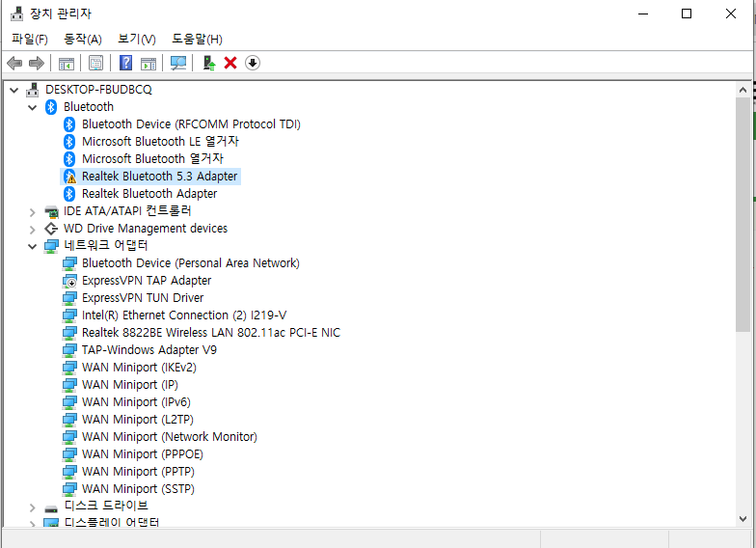Click the ExpressVPN TAP Adapter disabled icon
The image size is (756, 548).
click(x=69, y=281)
